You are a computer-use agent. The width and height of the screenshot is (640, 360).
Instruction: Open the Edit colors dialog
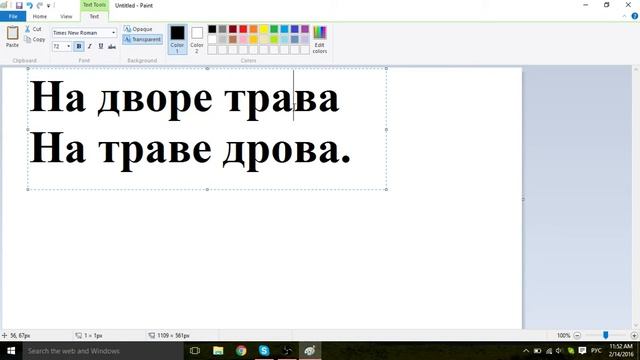click(320, 39)
